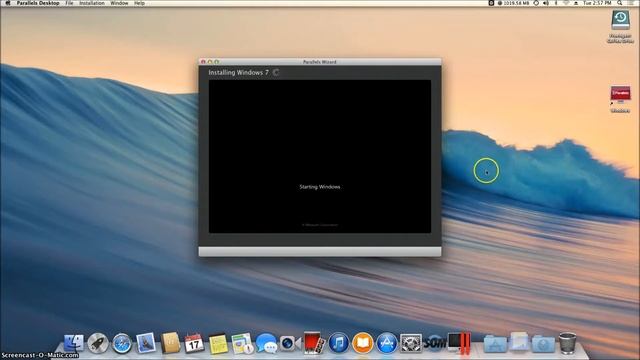Open Messages speech-bubble icon in Dock
This screenshot has height=360, width=640.
[x=267, y=343]
